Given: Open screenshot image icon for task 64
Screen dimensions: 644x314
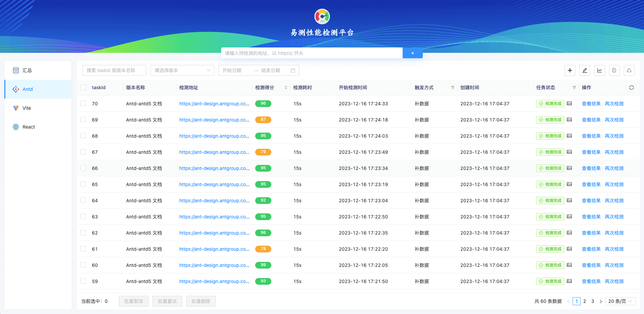Looking at the screenshot, I should pyautogui.click(x=569, y=200).
